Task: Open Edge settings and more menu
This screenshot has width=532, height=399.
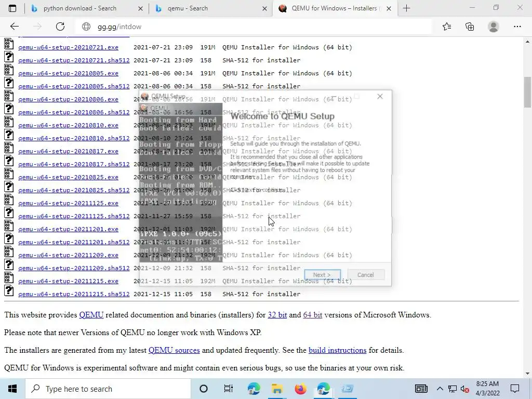Action: coord(517,26)
